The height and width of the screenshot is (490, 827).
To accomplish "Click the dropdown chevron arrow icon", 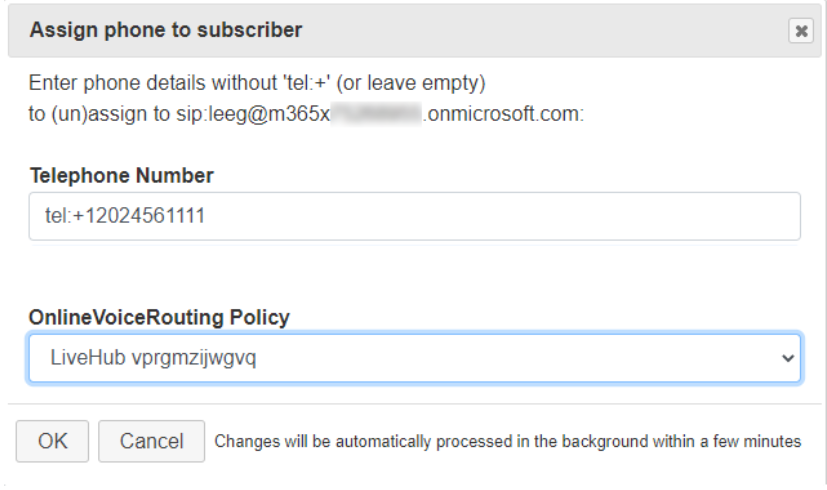I will (788, 358).
